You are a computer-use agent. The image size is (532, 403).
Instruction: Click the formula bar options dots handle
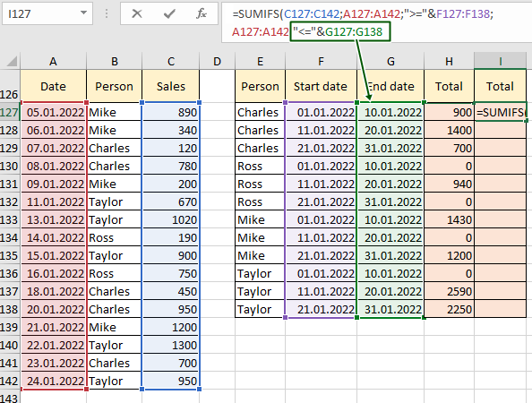107,13
